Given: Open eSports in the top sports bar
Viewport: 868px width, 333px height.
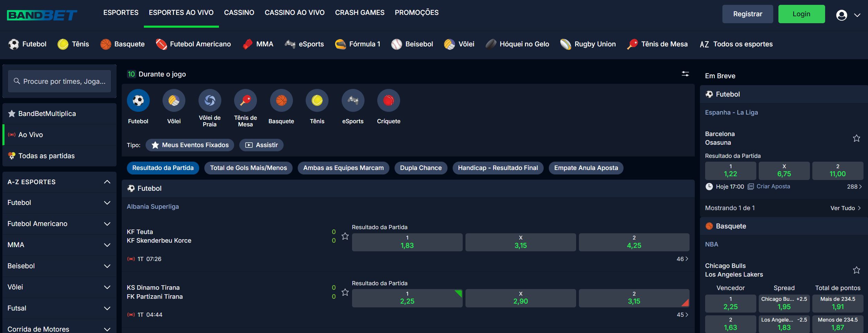Looking at the screenshot, I should coord(304,44).
